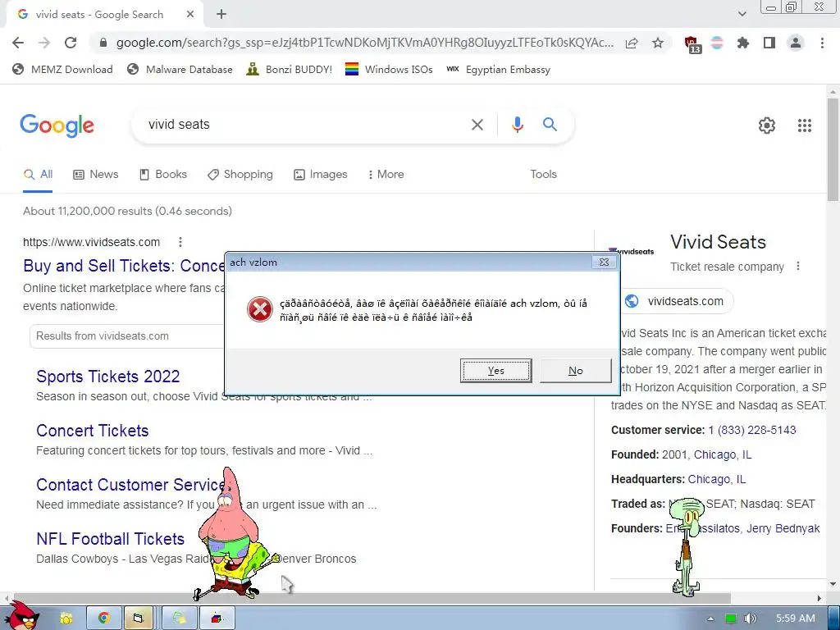Screen dimensions: 840x630
Task: Open the MEMZ Download bookmark
Action: 62,69
